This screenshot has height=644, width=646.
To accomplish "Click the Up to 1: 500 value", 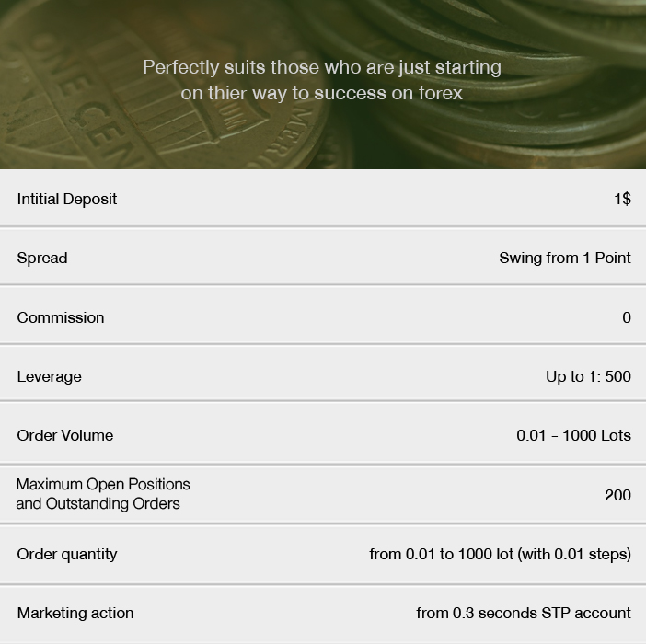I will 588,377.
